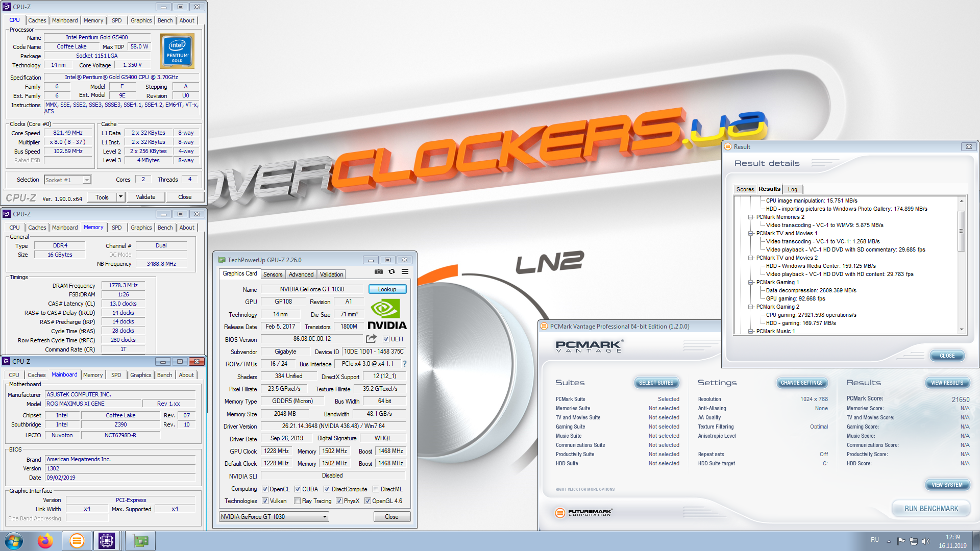Click the Result list scroll up arrow
Viewport: 980px width, 551px height.
pyautogui.click(x=961, y=201)
